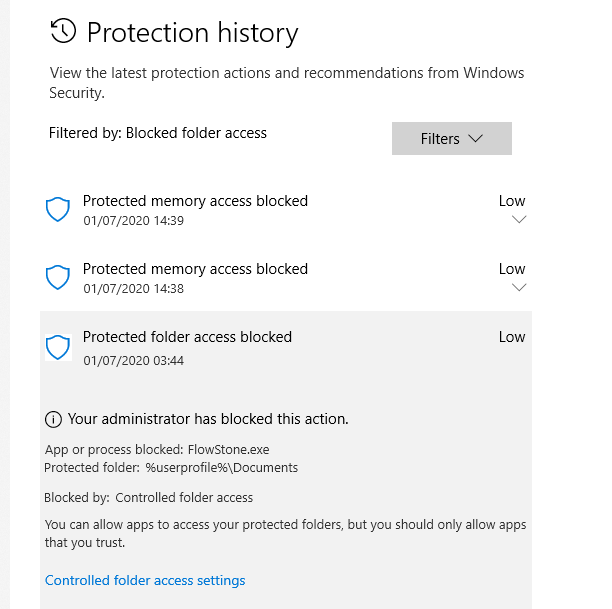The image size is (612, 609).
Task: Expand the 14:38 memory access entry chevron
Action: 518,288
